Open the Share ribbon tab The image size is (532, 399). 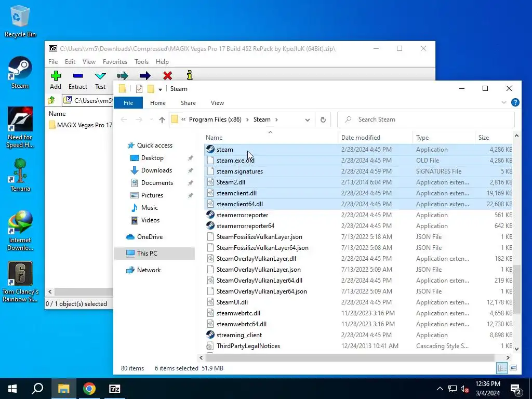(188, 103)
